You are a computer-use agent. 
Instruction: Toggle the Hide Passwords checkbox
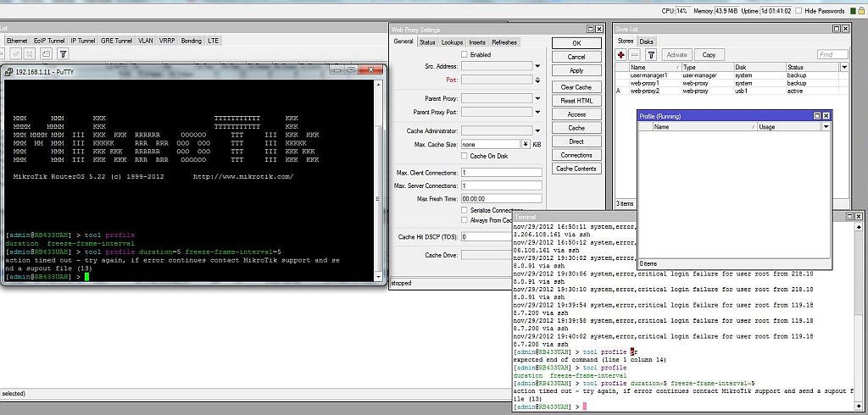tap(798, 11)
